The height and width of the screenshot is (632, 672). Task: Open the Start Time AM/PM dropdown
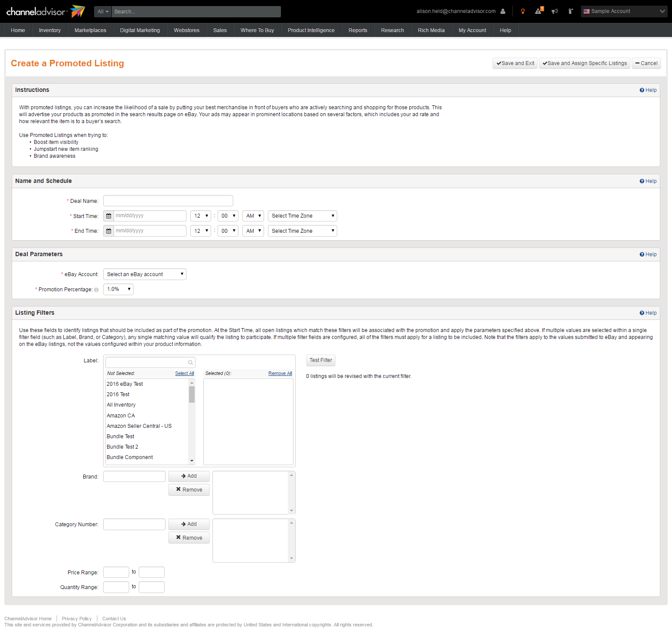click(x=253, y=216)
